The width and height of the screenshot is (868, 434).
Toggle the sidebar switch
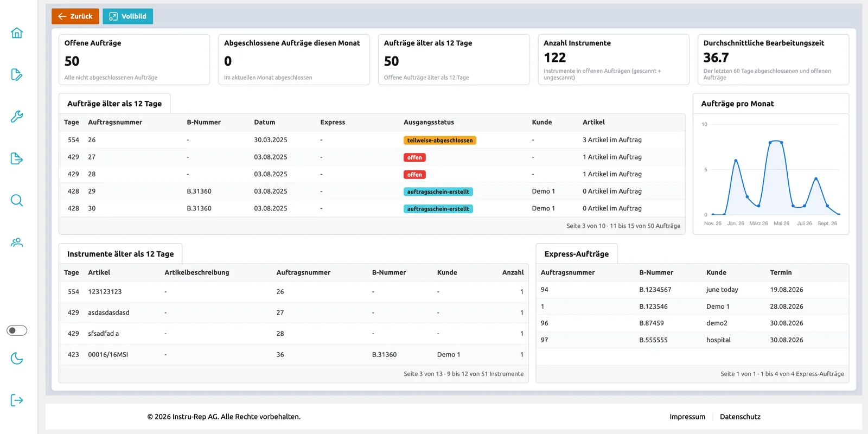[17, 330]
